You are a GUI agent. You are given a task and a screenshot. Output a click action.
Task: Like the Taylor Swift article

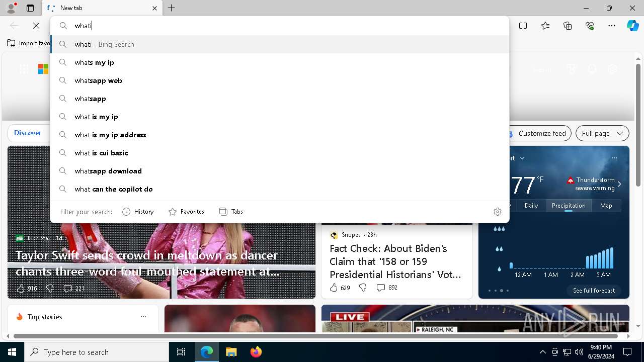(27, 288)
